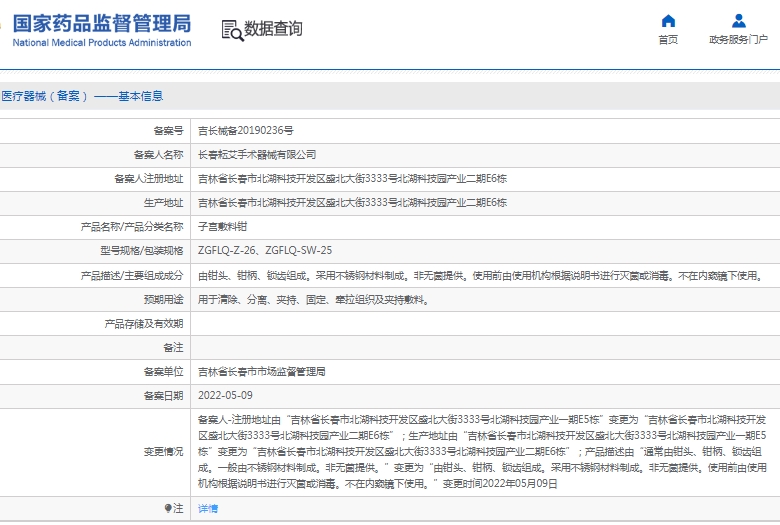Click the 预期用途 intended use value

click(313, 300)
